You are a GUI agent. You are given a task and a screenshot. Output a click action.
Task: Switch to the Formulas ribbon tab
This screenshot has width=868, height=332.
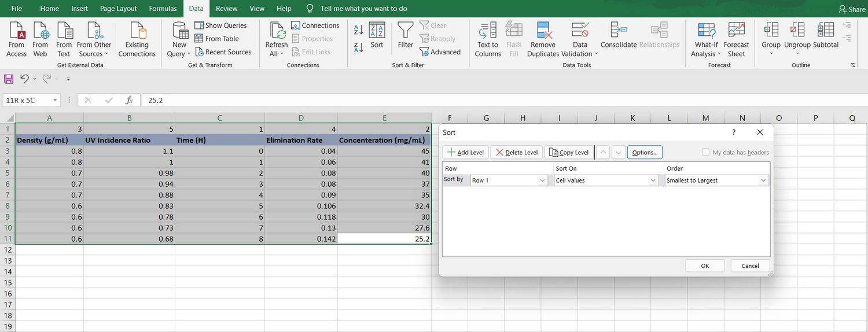[x=163, y=9]
